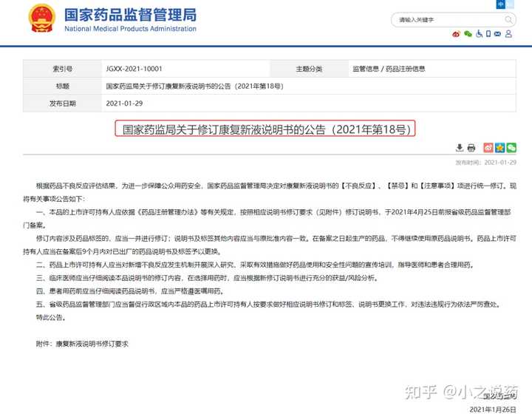Click the 特此公告。 line

tap(51, 318)
